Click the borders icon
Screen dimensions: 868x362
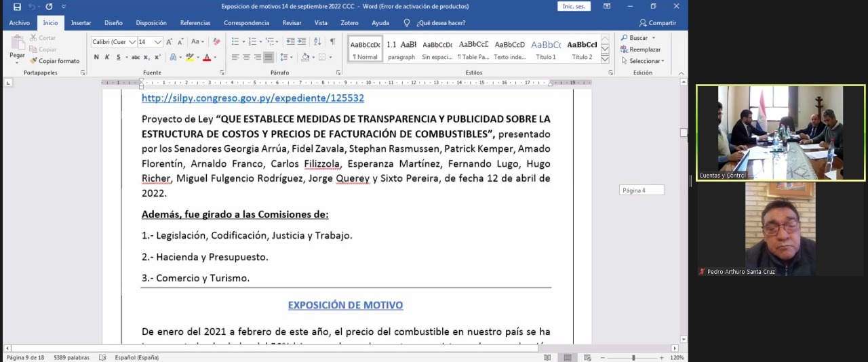[x=323, y=58]
